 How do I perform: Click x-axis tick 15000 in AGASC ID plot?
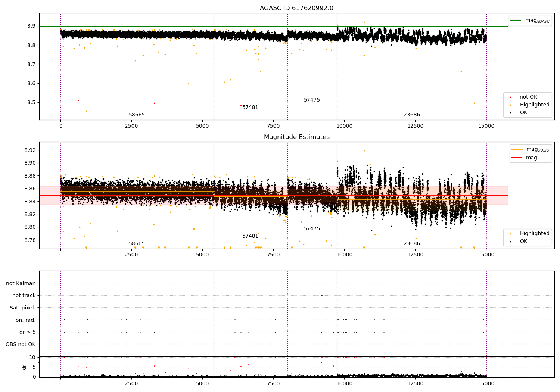click(x=486, y=126)
